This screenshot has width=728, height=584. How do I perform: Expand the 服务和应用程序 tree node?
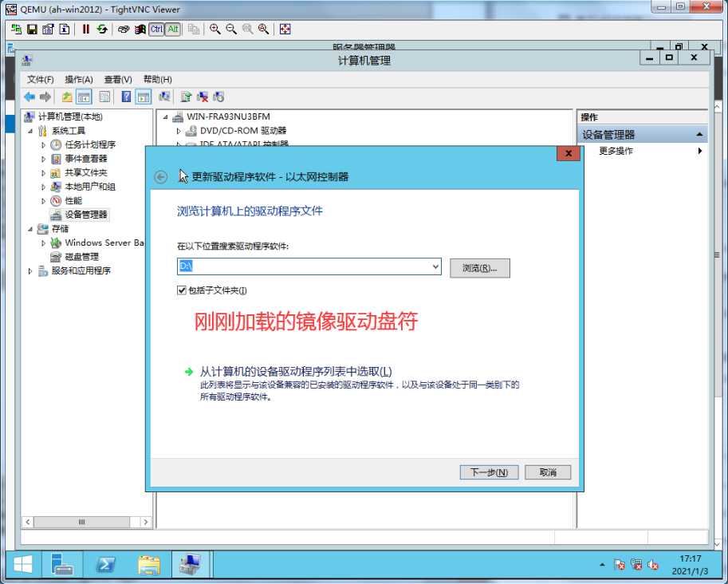coord(31,271)
